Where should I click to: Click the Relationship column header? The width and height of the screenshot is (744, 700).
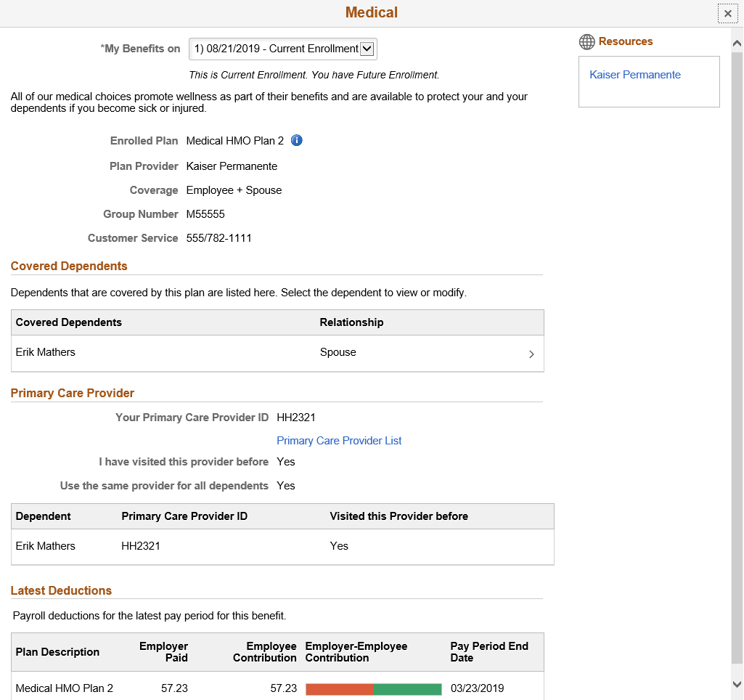point(351,322)
